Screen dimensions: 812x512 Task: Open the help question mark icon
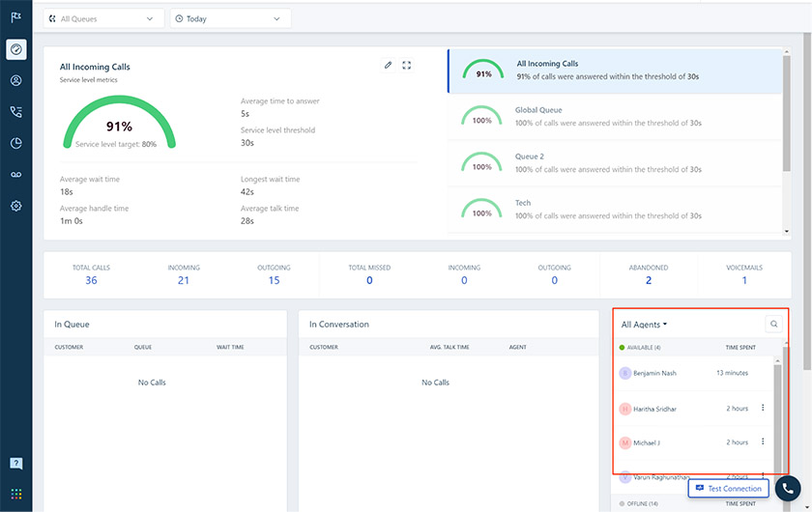(16, 463)
